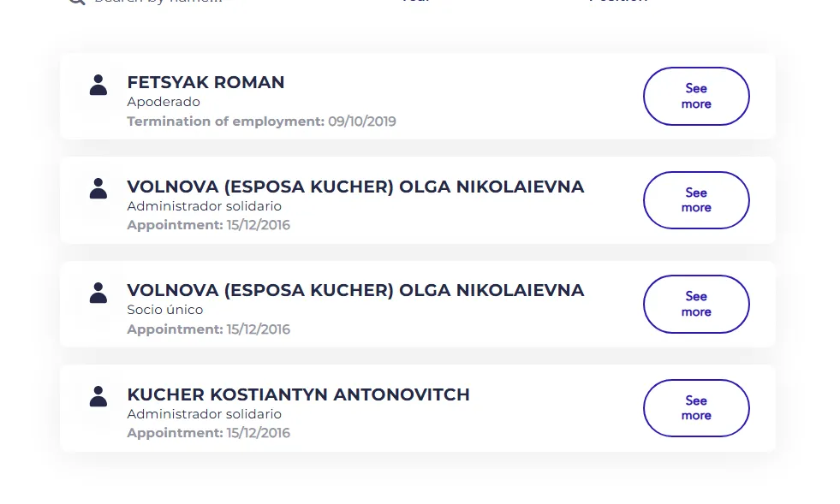This screenshot has width=840, height=504.
Task: Click the person icon for the Socio único Volnova entry
Action: (98, 293)
